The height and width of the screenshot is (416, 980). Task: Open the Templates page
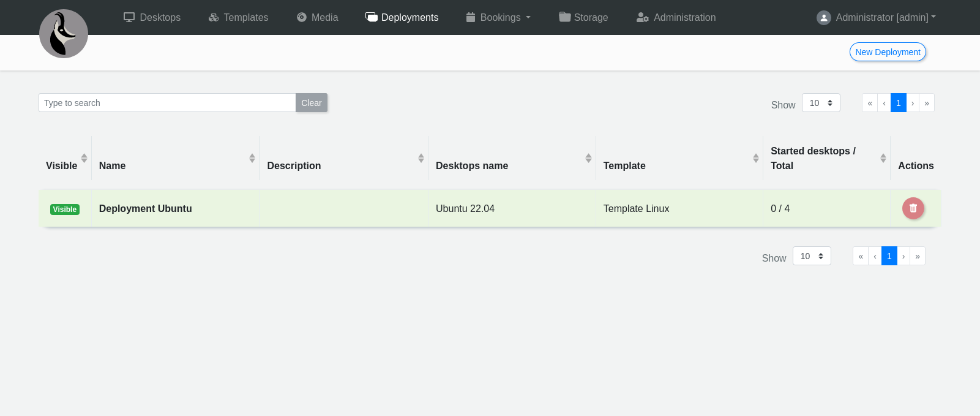pos(238,18)
